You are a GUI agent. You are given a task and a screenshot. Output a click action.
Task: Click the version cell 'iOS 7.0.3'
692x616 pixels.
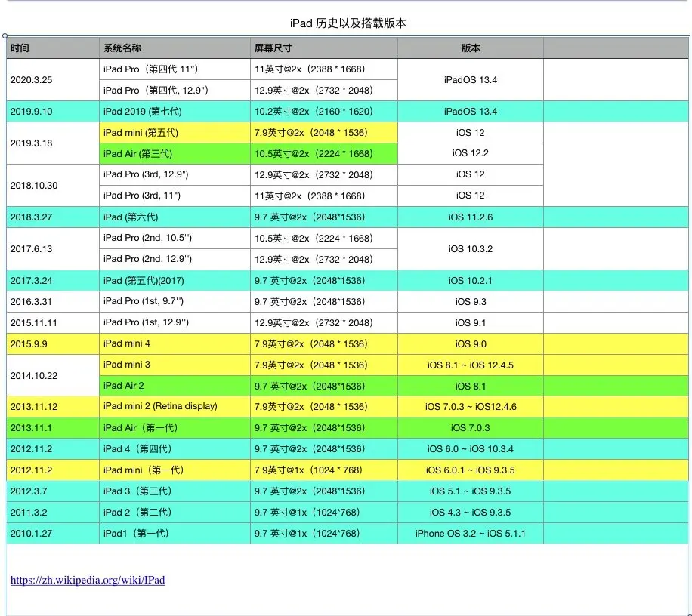pos(471,428)
